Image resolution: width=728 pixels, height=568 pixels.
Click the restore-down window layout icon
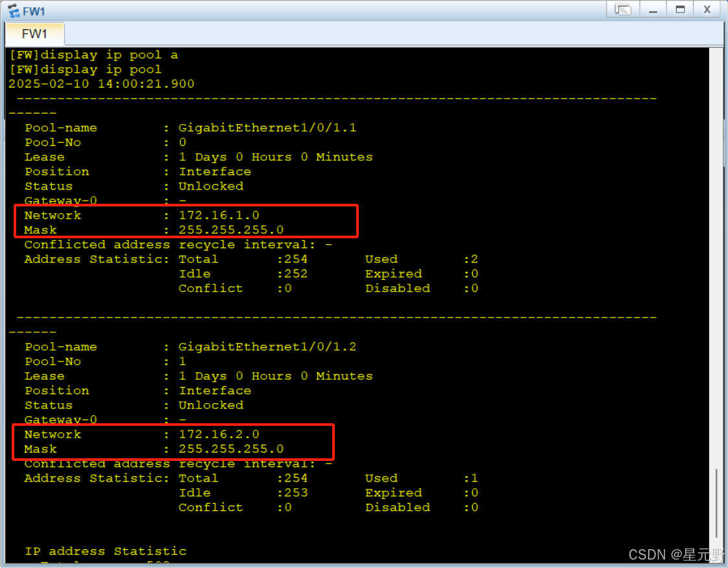623,9
